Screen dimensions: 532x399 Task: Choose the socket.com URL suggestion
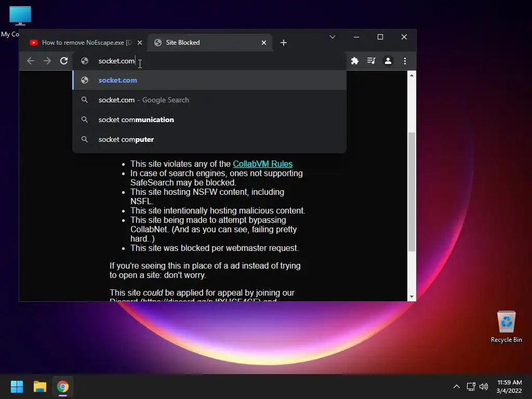(209, 81)
